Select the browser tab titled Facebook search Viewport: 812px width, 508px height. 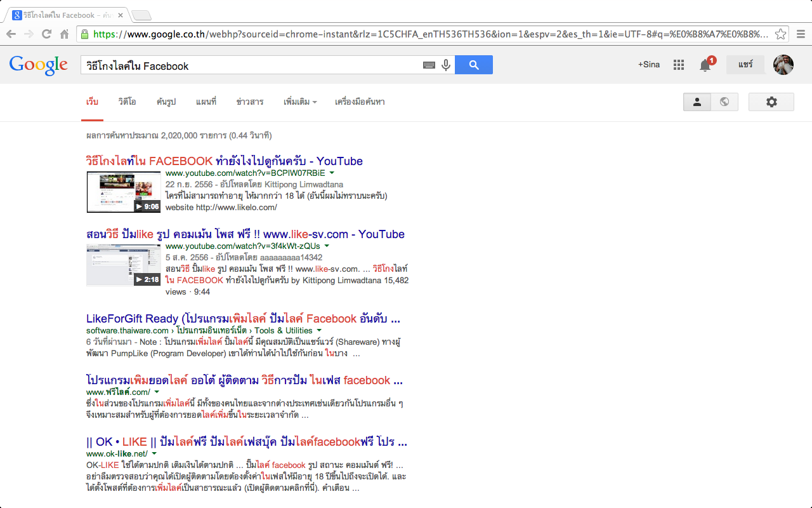click(x=66, y=15)
